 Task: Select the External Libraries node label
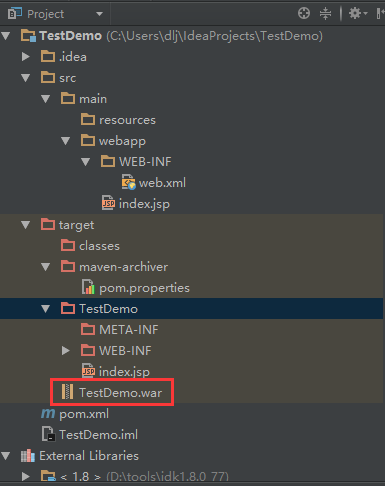pos(89,456)
